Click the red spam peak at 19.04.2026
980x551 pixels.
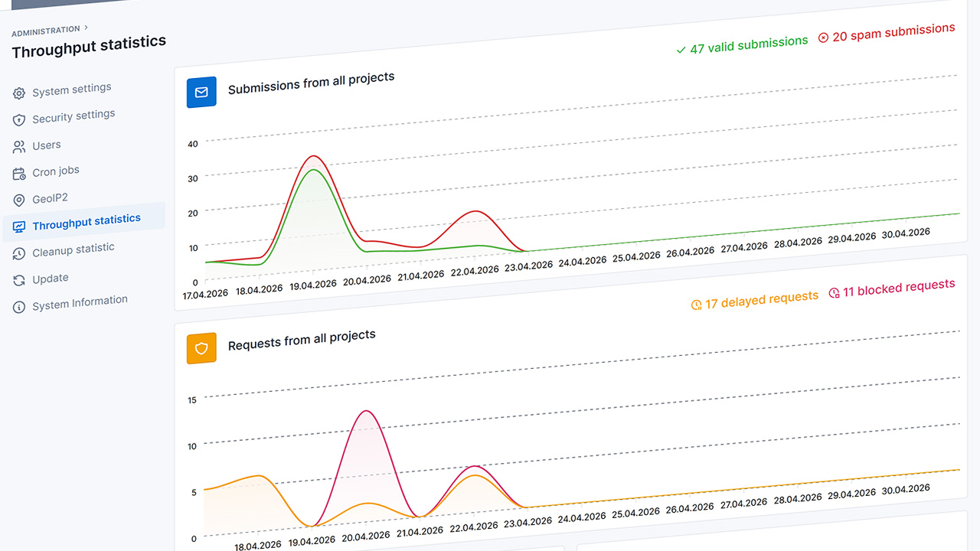312,156
